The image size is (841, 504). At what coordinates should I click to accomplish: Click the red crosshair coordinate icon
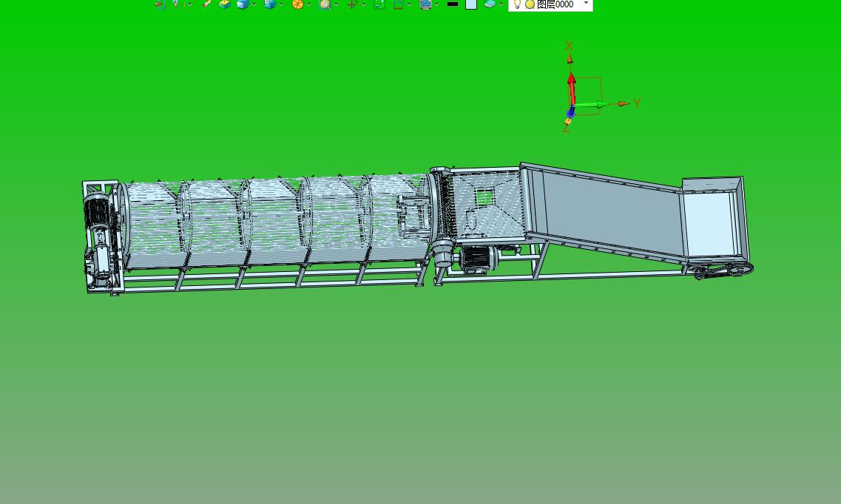[352, 4]
